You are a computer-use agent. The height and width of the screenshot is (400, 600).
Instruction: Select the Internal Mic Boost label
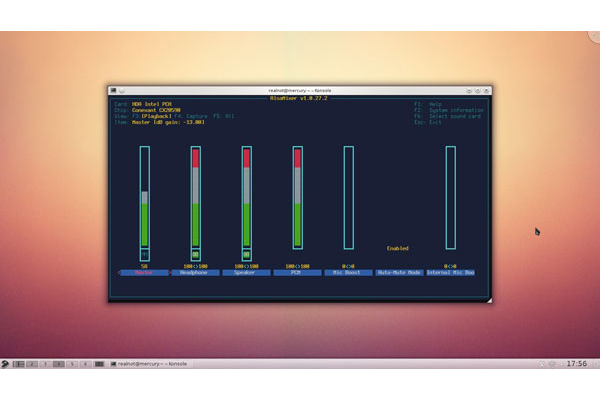450,273
